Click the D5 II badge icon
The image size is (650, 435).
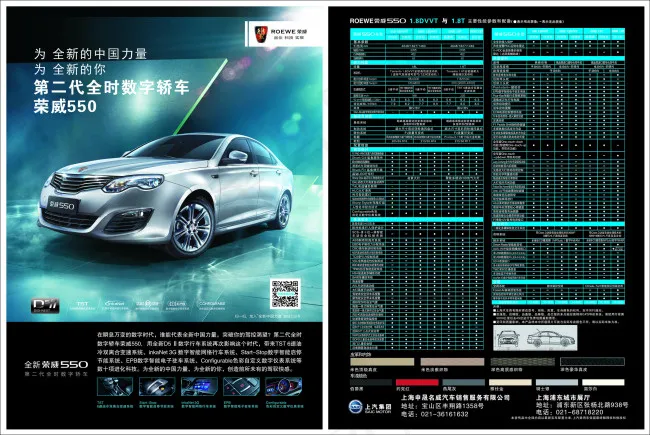click(45, 306)
